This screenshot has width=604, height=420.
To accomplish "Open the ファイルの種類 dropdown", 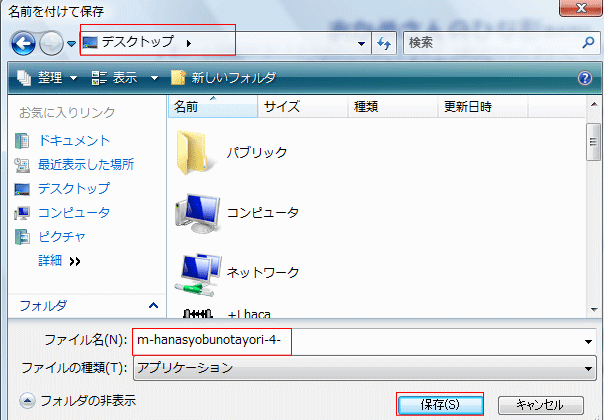I will [588, 368].
